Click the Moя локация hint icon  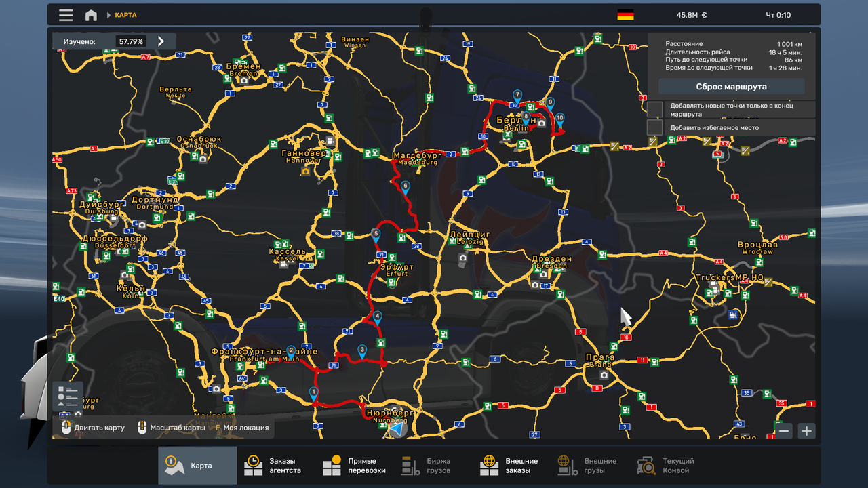point(218,428)
